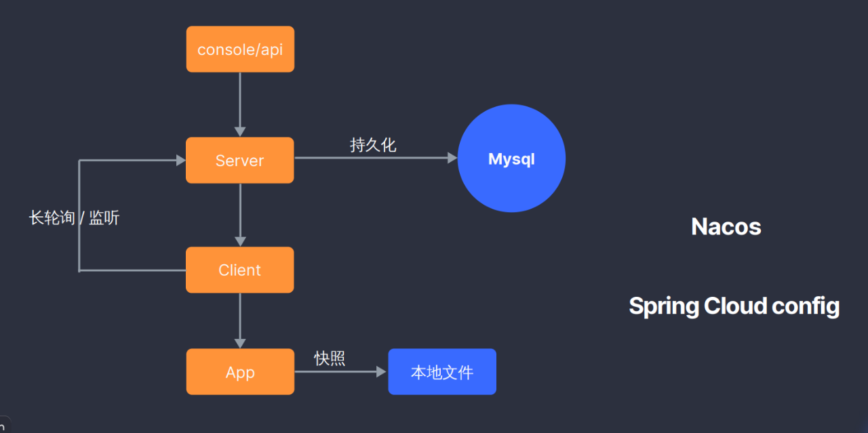
Task: Click the App orange box
Action: 240,372
